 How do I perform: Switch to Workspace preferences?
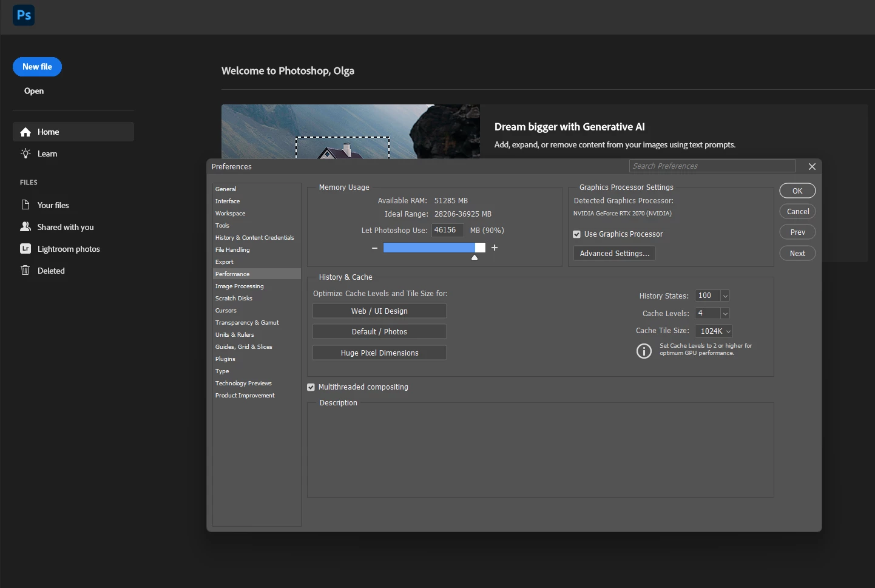pos(257,214)
